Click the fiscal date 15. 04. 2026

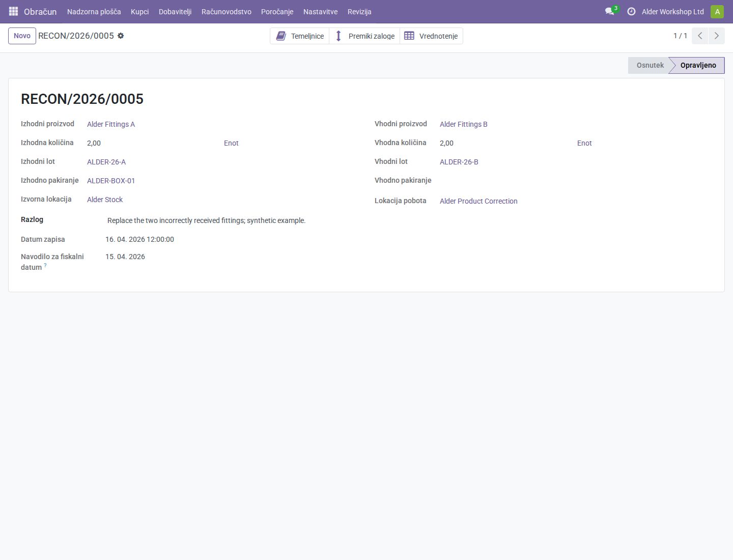click(x=125, y=257)
